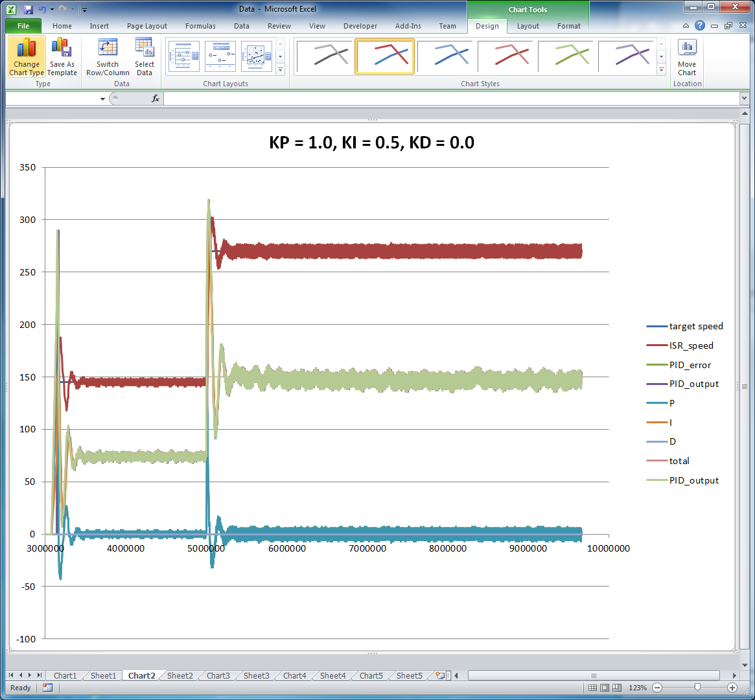This screenshot has width=755, height=700.
Task: Switch to Page Break Preview
Action: tap(617, 688)
